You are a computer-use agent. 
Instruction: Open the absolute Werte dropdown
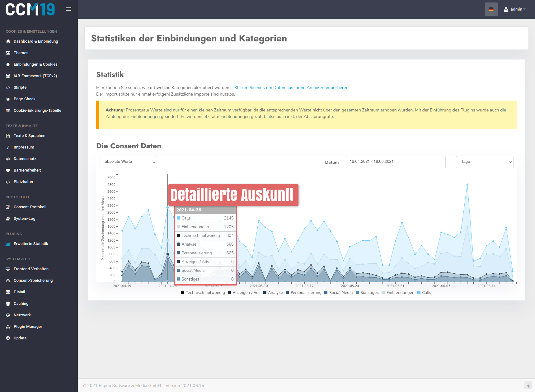[x=128, y=162]
